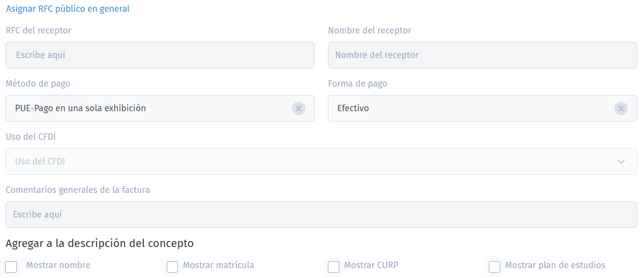This screenshot has width=644, height=278.
Task: Click the Mostrar CURP label text
Action: coord(371,265)
